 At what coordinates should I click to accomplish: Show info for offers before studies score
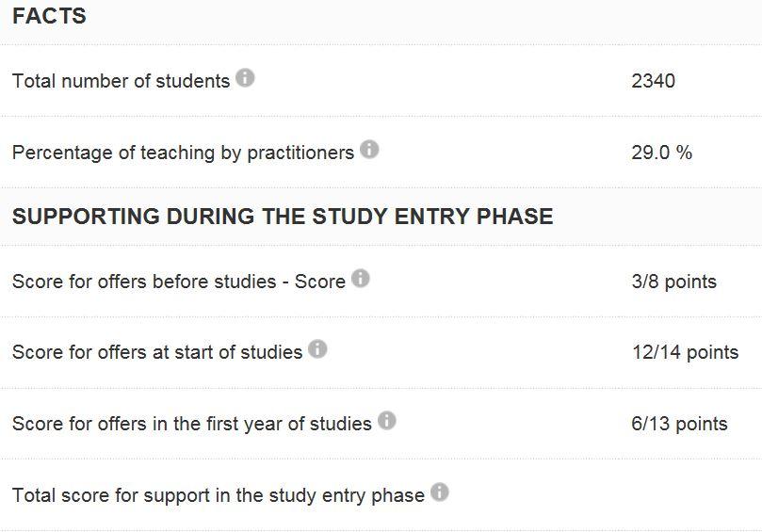(361, 279)
